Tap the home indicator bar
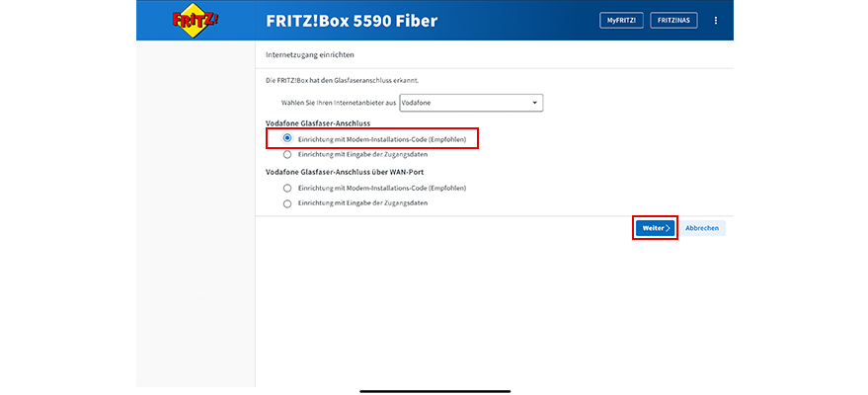This screenshot has height=395, width=868. (x=434, y=389)
